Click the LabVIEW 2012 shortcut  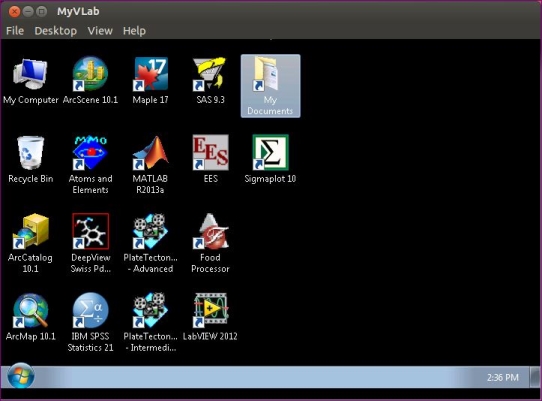point(210,317)
